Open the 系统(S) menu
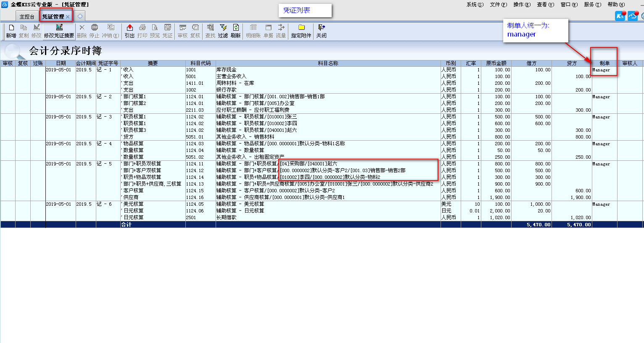 [475, 5]
